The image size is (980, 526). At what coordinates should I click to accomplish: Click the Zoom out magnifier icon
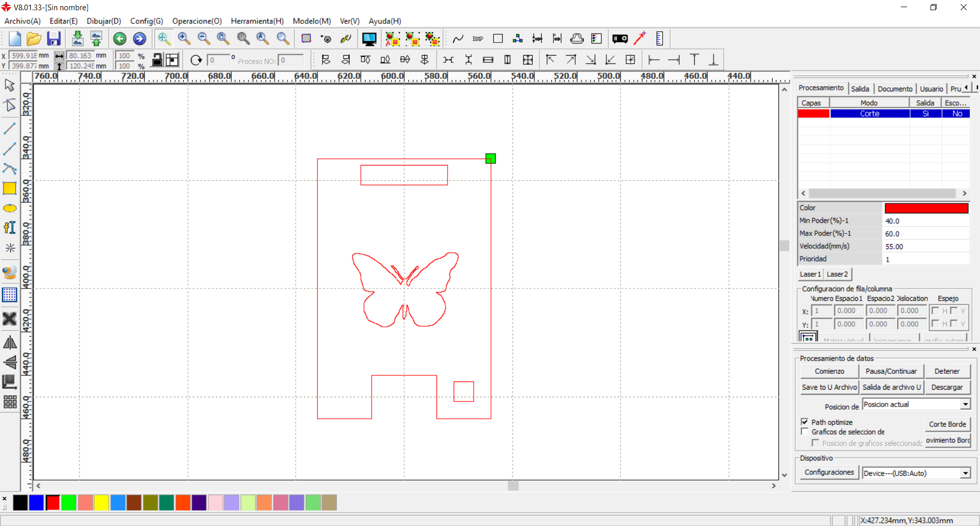tap(204, 39)
